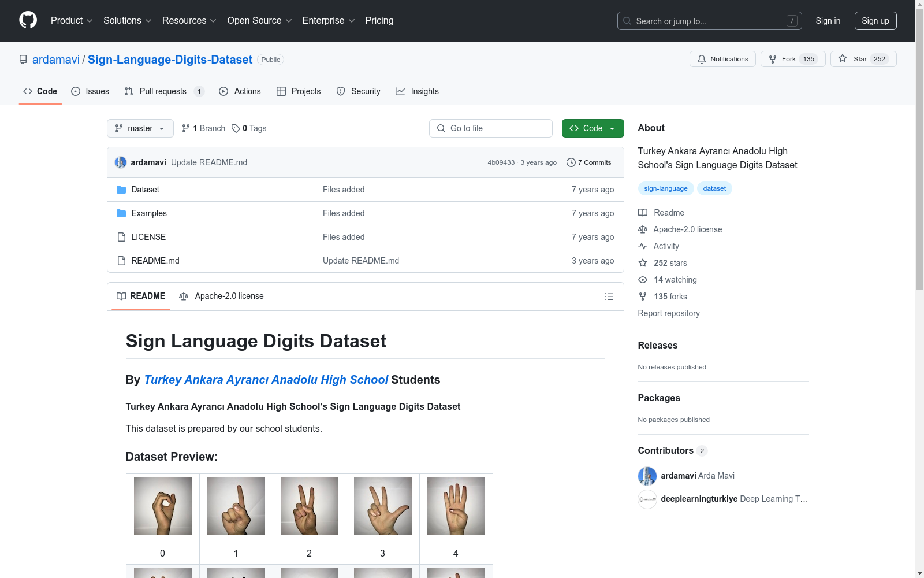Click the hand sign thumbnail for digit 0
Screen dimensions: 924x578
coord(163,506)
